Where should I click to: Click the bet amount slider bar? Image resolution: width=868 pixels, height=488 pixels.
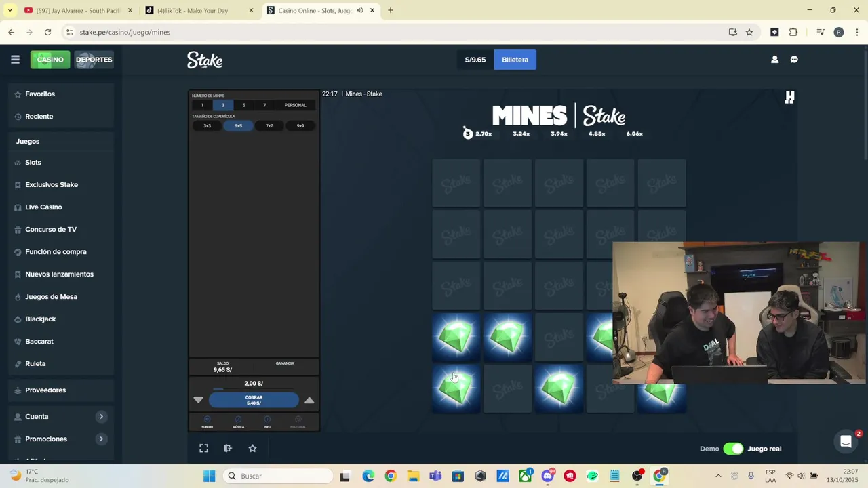pos(254,389)
